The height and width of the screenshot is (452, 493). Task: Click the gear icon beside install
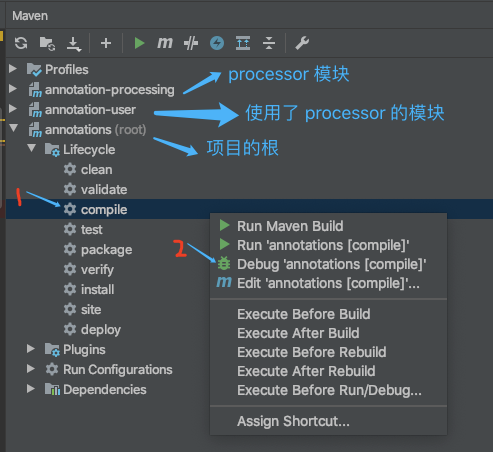70,289
